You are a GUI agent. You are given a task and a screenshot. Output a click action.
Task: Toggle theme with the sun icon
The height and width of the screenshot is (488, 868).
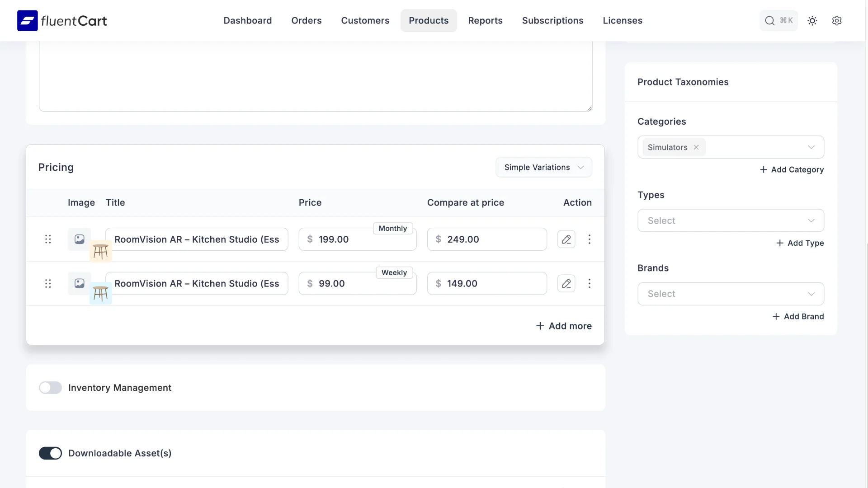tap(812, 21)
